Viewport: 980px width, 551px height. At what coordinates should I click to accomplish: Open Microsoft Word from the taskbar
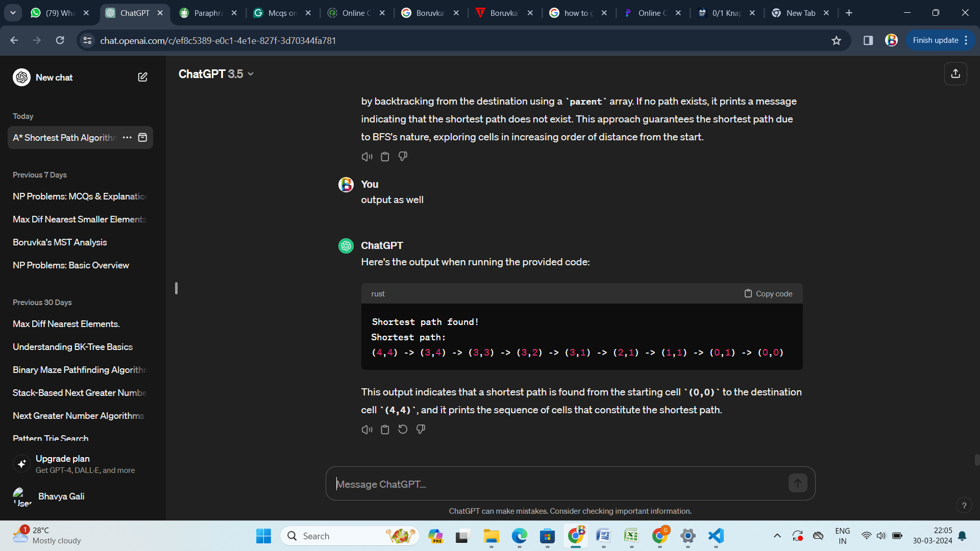pyautogui.click(x=603, y=536)
